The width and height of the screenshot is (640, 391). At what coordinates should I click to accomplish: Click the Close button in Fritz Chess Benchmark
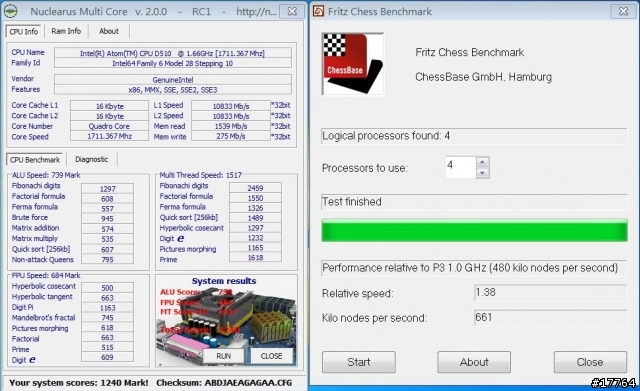[x=590, y=362]
